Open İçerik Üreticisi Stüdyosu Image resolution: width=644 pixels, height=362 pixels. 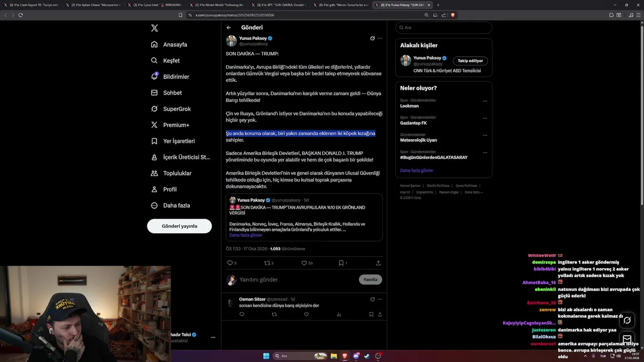tap(181, 157)
